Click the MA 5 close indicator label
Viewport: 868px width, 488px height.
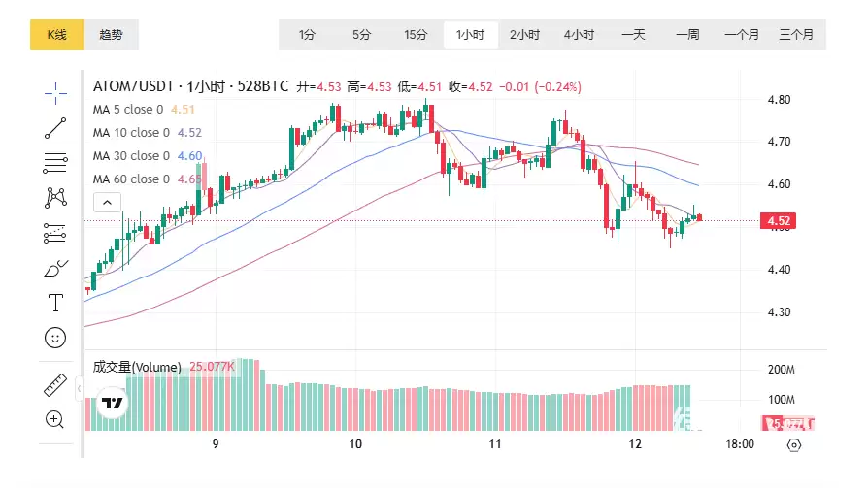(130, 110)
